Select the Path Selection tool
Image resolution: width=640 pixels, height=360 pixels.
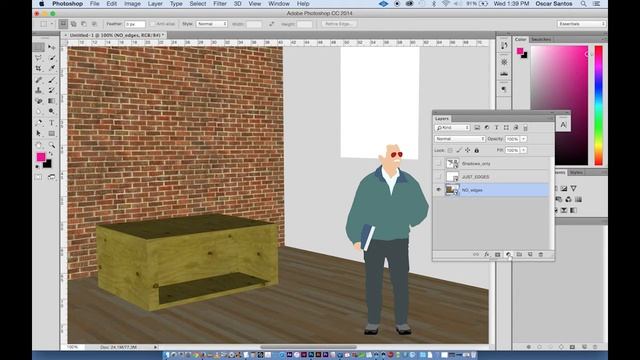(x=39, y=133)
